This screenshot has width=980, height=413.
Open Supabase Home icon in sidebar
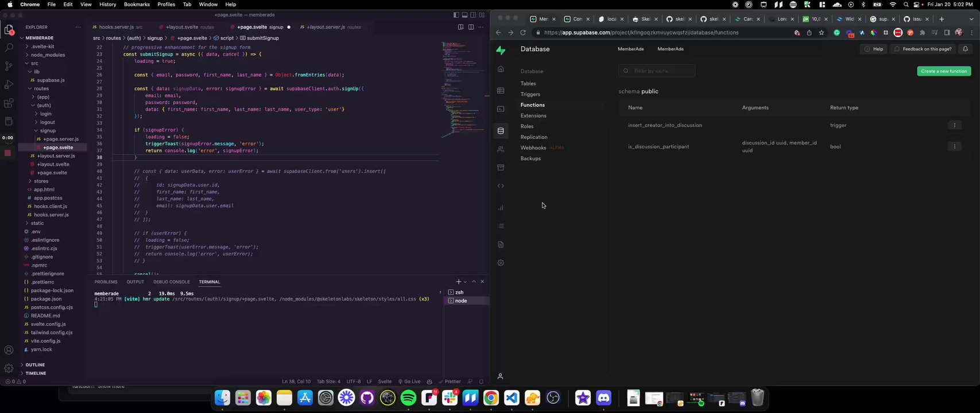click(x=501, y=69)
